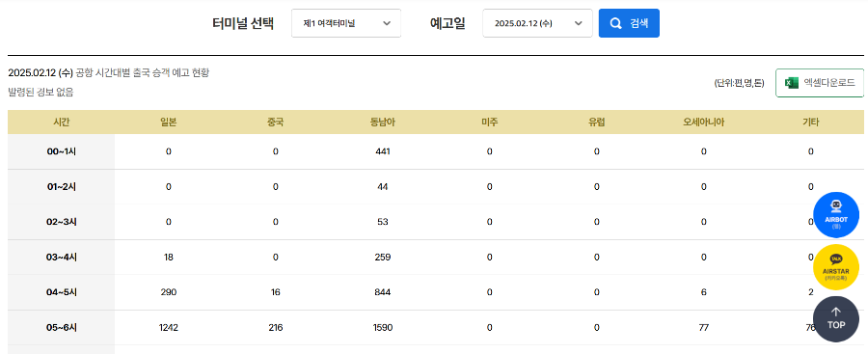The height and width of the screenshot is (354, 868).
Task: Click the 검색 search button
Action: click(629, 23)
